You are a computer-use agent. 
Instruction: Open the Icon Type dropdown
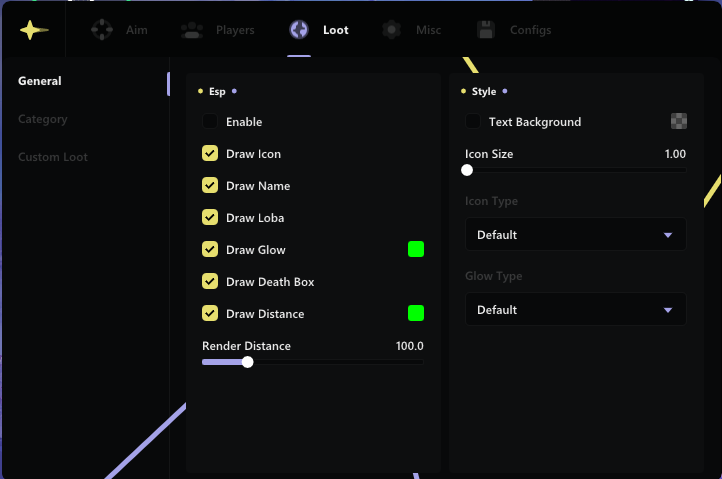tap(575, 235)
